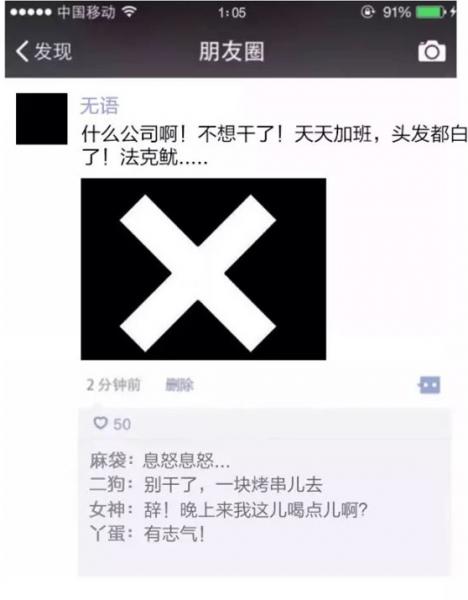The height and width of the screenshot is (600, 468).
Task: Open the black profile avatar
Action: [42, 119]
